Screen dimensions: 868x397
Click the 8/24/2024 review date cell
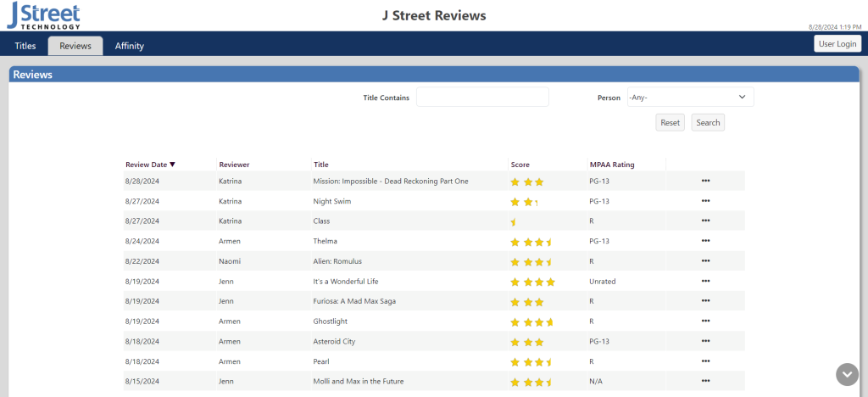(x=142, y=242)
